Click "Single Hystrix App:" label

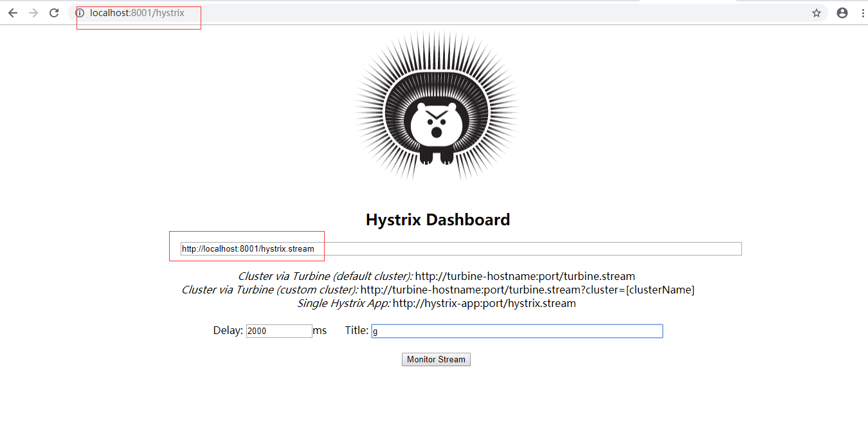point(343,303)
